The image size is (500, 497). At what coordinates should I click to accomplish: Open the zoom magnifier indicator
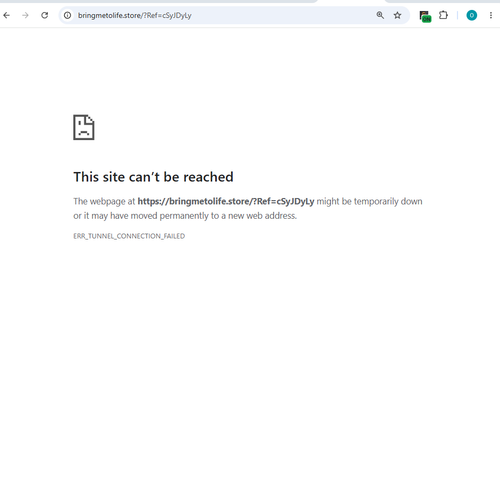380,15
